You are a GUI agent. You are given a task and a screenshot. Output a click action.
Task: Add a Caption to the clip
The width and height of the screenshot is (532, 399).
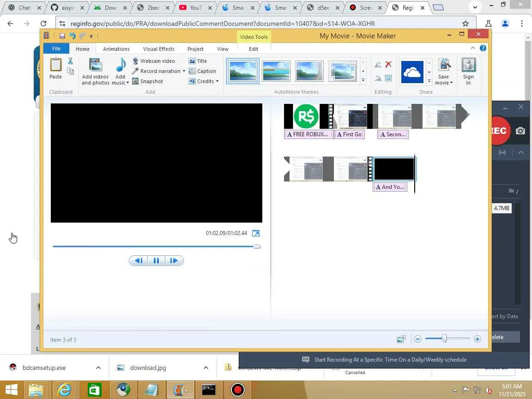(x=202, y=71)
